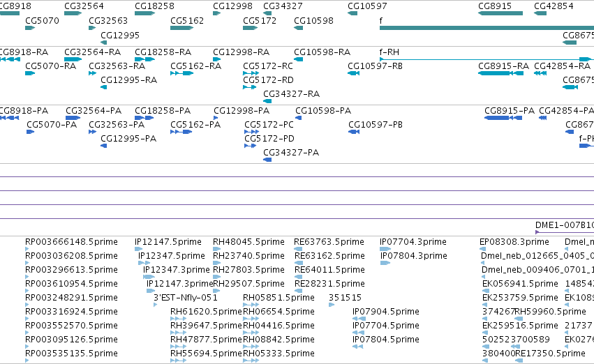Click the CG34327 gene label
The image size is (594, 364).
pos(283,6)
